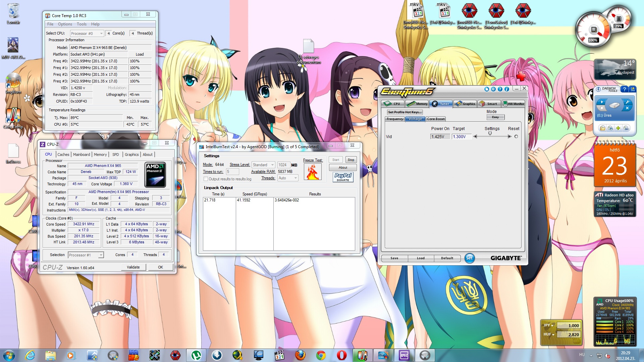
Task: Open the Help menu in Core Temp
Action: 95,24
